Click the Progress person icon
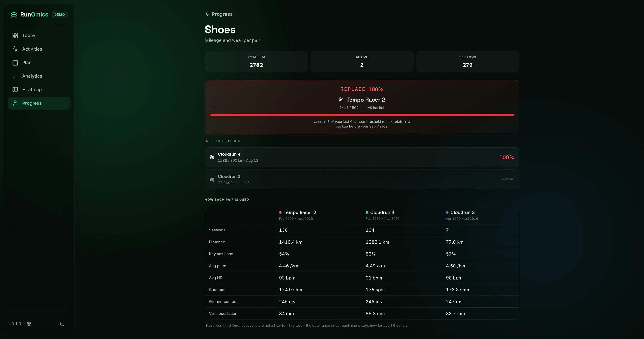Viewport: 644px width, 339px height. [x=15, y=103]
